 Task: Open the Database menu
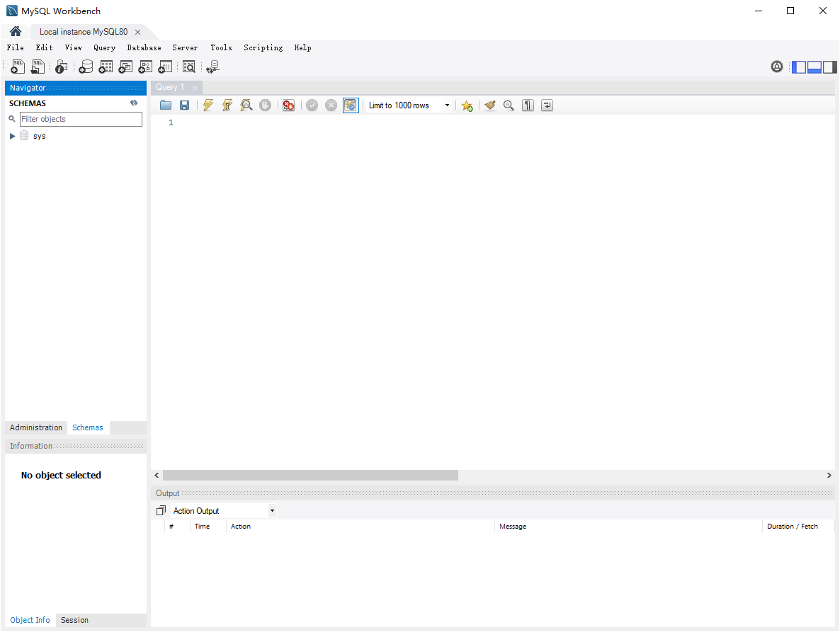coord(144,47)
